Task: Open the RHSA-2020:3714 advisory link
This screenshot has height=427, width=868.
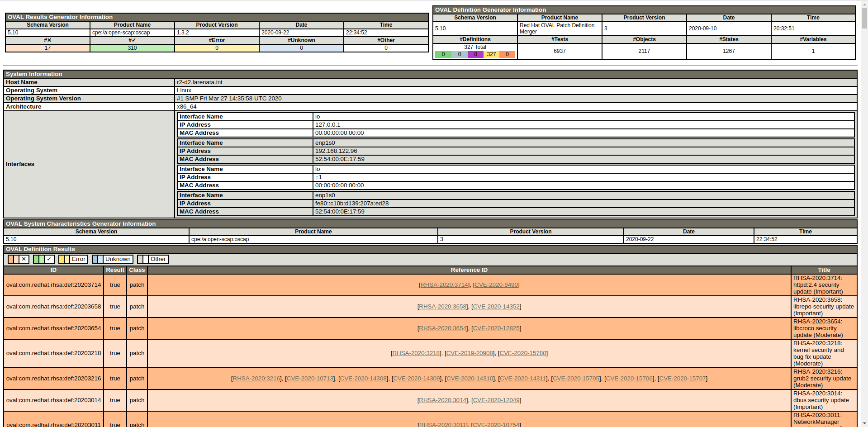Action: click(444, 285)
